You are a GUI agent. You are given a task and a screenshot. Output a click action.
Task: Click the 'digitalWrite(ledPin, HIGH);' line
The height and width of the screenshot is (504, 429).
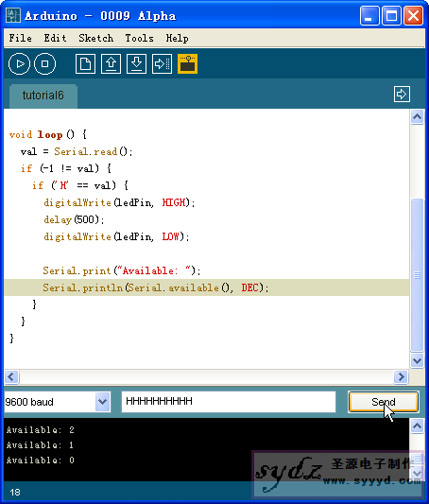coord(119,202)
